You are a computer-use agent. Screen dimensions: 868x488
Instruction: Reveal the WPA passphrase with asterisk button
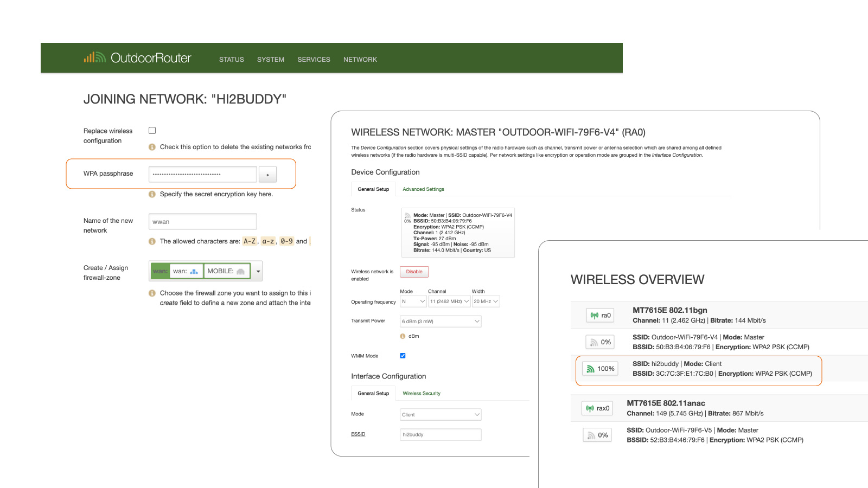point(267,175)
